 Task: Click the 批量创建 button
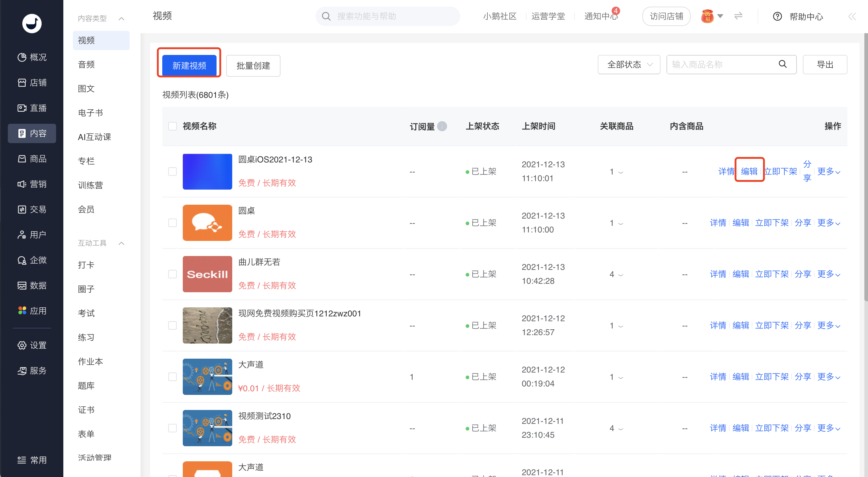tap(253, 66)
